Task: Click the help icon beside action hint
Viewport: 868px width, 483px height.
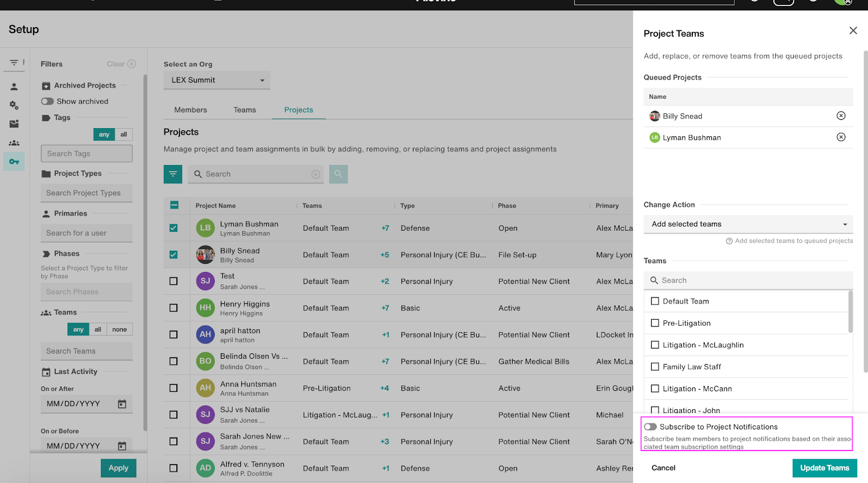Action: (729, 241)
